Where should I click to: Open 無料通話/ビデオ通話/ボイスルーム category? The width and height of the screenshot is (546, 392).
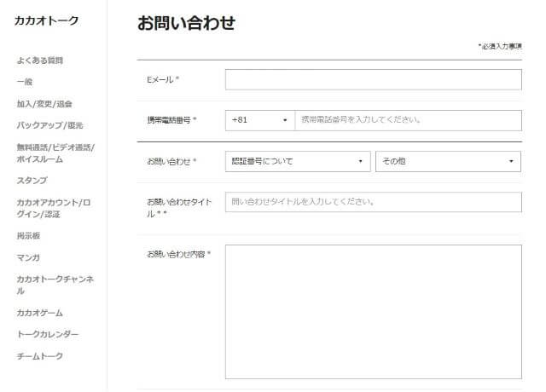pos(55,153)
